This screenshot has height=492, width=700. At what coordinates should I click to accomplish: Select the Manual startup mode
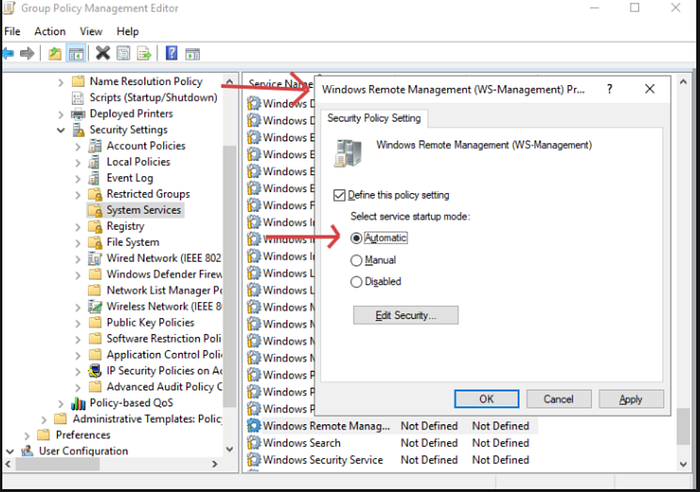click(356, 260)
